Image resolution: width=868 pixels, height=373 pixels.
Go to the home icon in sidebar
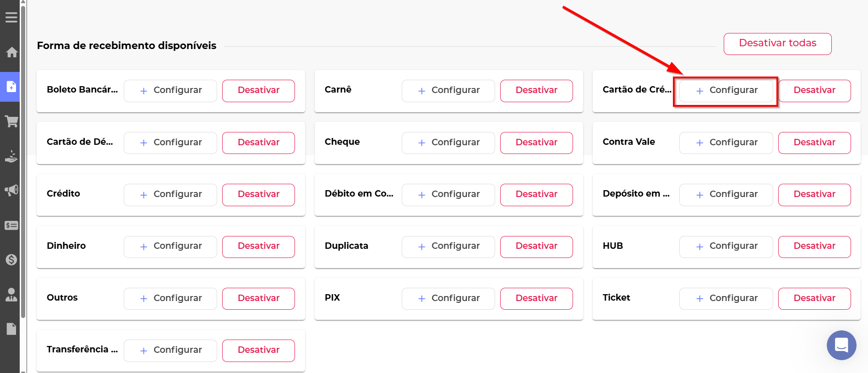[11, 52]
